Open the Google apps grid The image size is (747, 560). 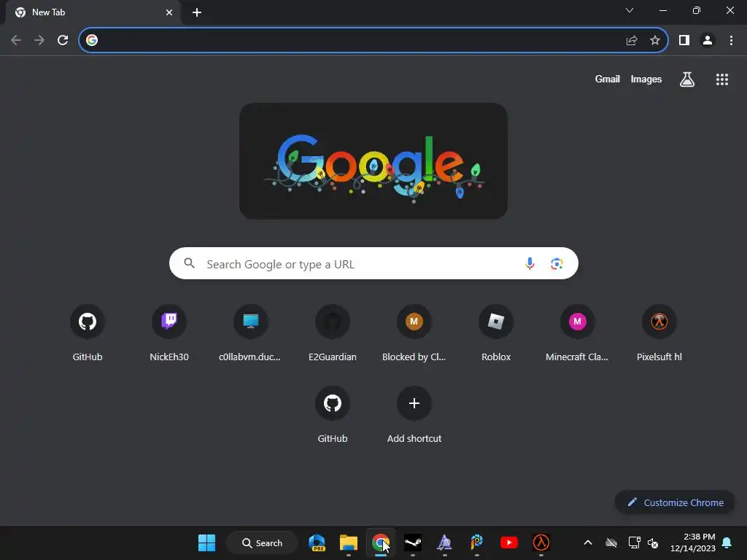click(721, 79)
